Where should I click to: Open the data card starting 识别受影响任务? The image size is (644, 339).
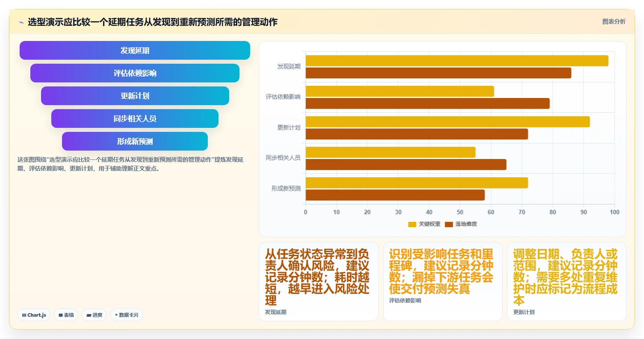[x=442, y=282]
